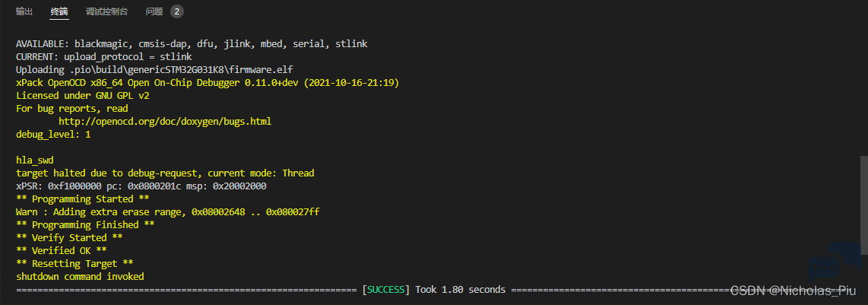Switch to the 输出 tab
Image resolution: width=868 pixels, height=305 pixels.
pyautogui.click(x=24, y=11)
